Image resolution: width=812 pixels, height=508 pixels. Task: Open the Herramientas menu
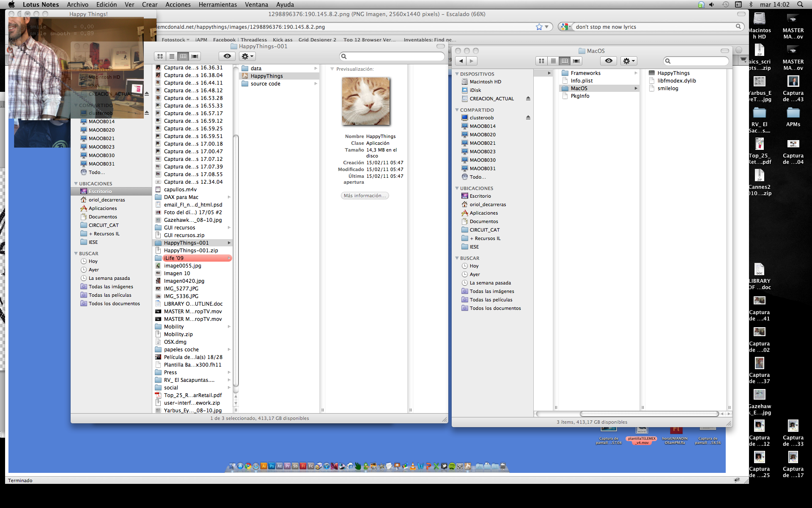tap(217, 4)
